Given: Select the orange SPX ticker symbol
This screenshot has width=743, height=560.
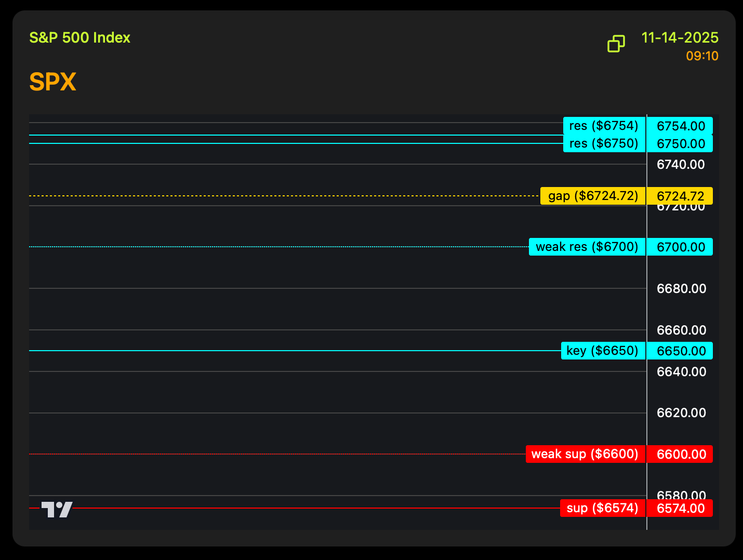Looking at the screenshot, I should (x=52, y=82).
